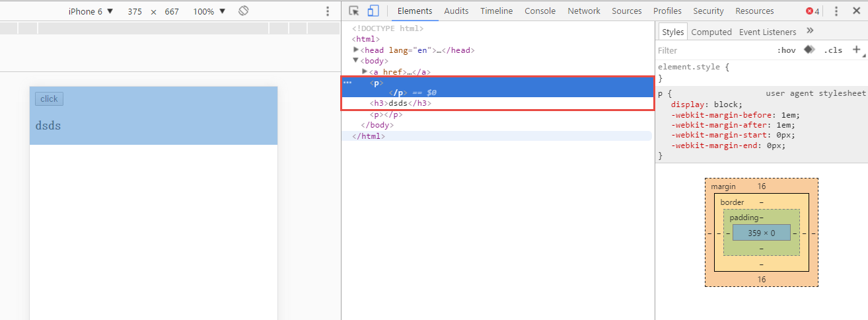
Task: Click the -webkit-margin-end declaration
Action: coord(728,146)
